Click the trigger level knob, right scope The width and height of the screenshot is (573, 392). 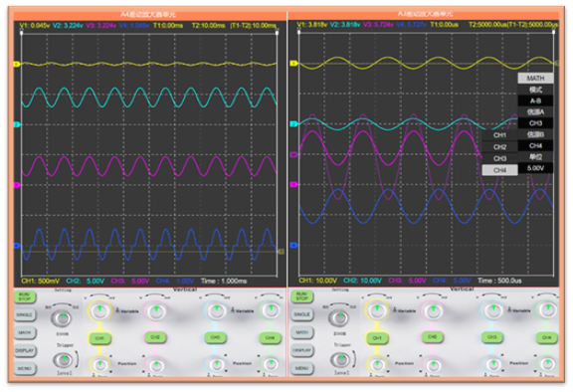pos(340,359)
